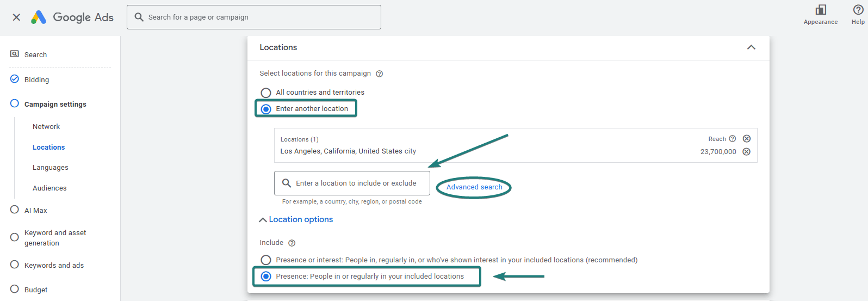Screen dimensions: 868x301
Task: Collapse the 'Location options' expander
Action: [x=296, y=219]
